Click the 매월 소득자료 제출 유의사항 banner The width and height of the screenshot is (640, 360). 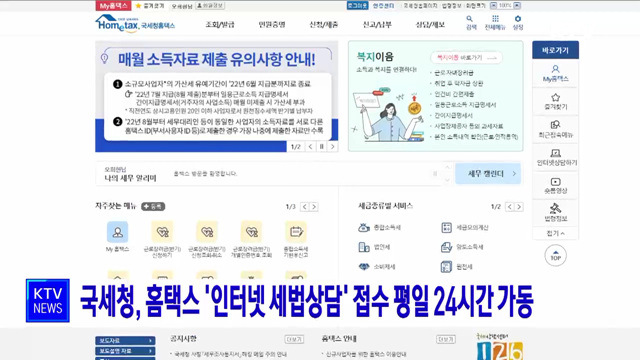point(217,96)
